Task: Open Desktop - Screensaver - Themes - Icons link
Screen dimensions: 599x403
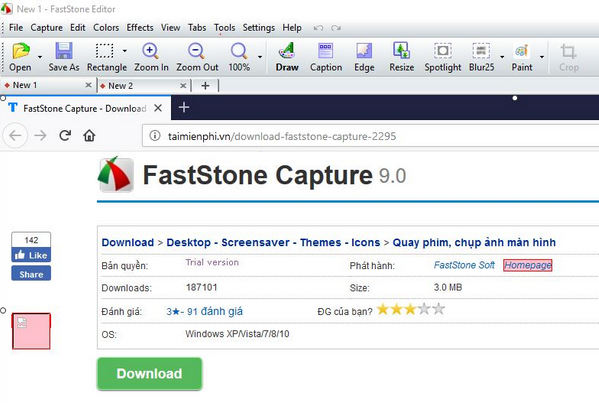Action: pyautogui.click(x=273, y=243)
